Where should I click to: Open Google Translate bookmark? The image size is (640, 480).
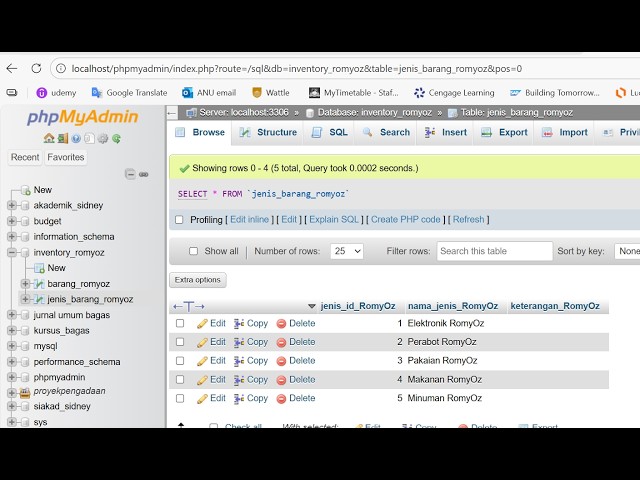point(129,93)
